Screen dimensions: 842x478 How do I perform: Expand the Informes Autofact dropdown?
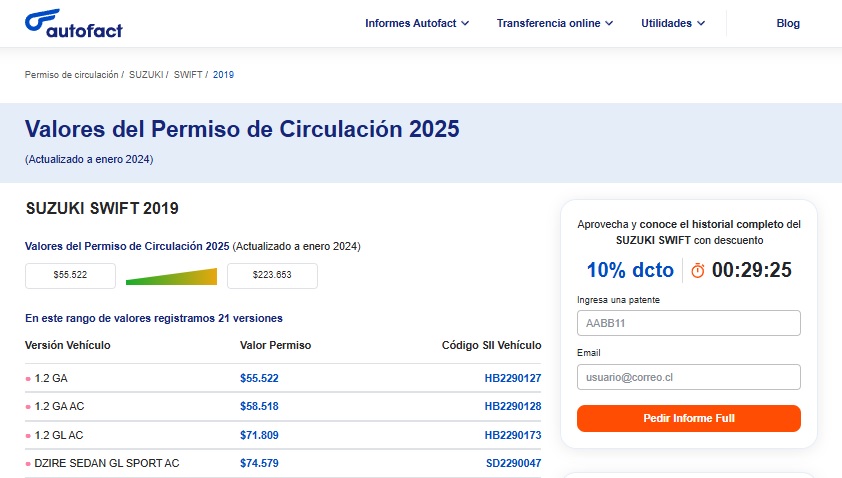coord(417,24)
